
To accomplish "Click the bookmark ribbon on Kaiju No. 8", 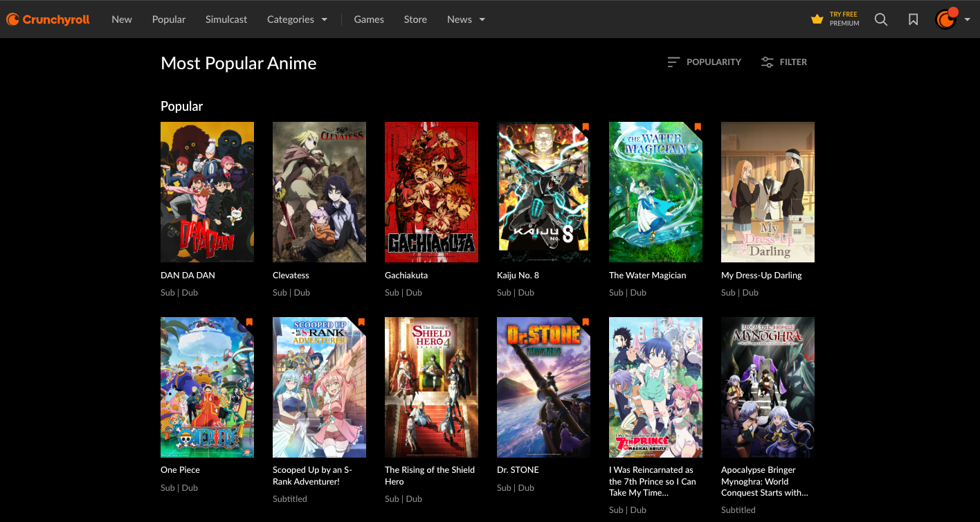I will point(585,127).
